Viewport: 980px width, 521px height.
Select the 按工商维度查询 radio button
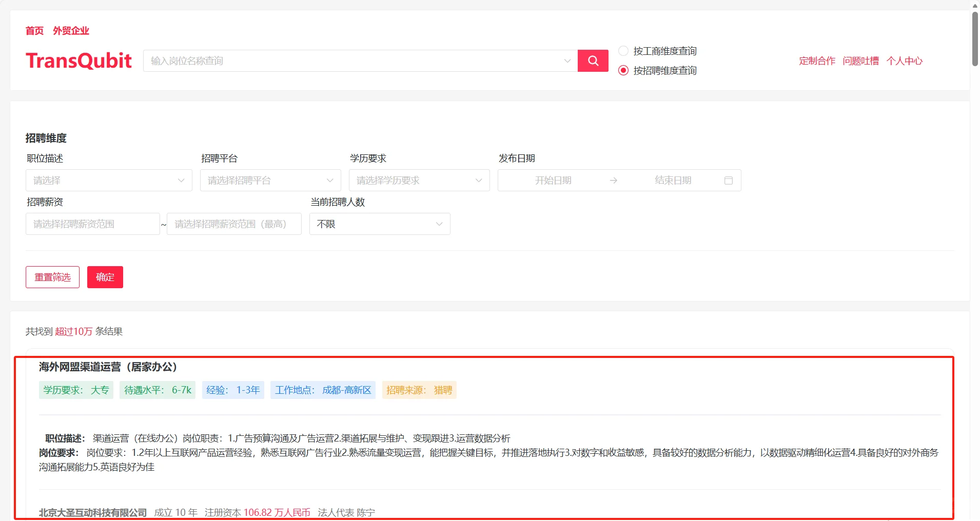click(x=624, y=51)
